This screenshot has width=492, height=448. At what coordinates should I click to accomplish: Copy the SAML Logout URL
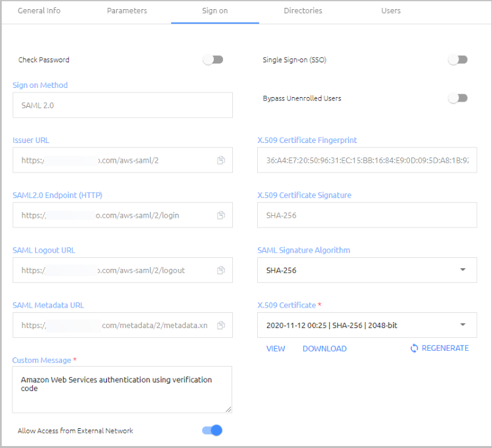(221, 270)
